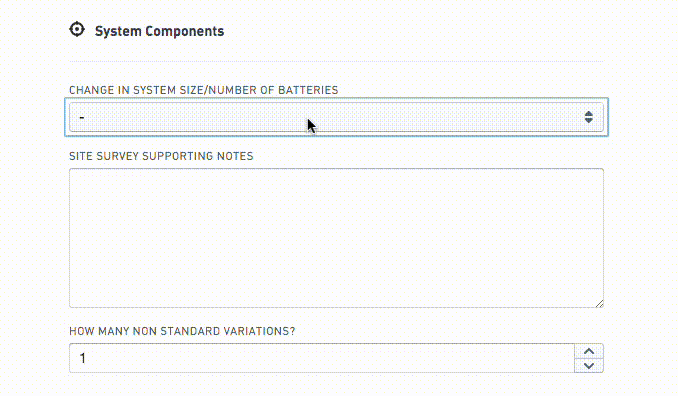Click the word 'BATTERIES' in the dropdown label
The image size is (678, 396).
pyautogui.click(x=308, y=90)
